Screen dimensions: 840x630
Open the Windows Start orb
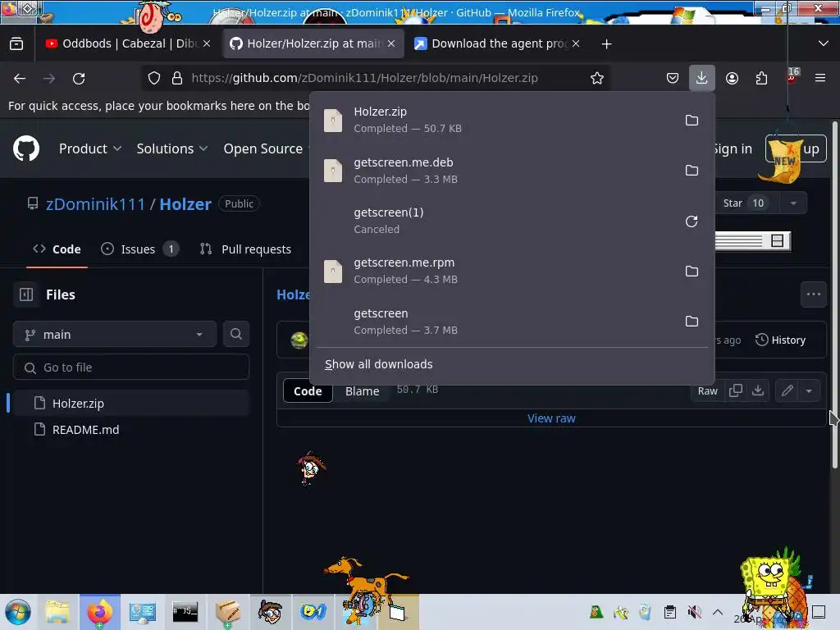point(18,612)
